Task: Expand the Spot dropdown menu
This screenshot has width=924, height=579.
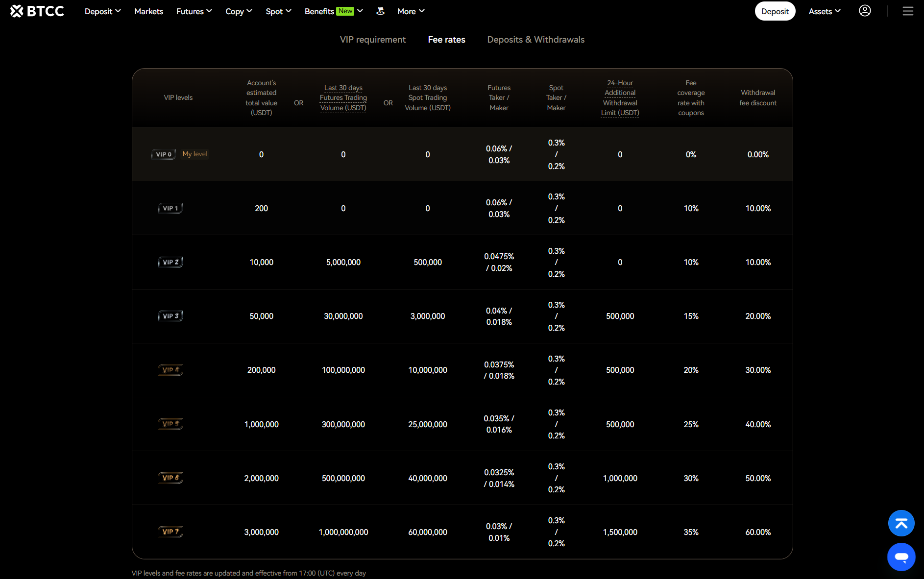Action: [278, 11]
